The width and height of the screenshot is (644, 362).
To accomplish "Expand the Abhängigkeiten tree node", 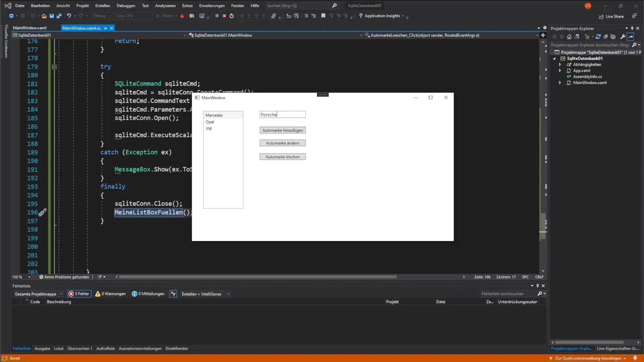I will (560, 65).
